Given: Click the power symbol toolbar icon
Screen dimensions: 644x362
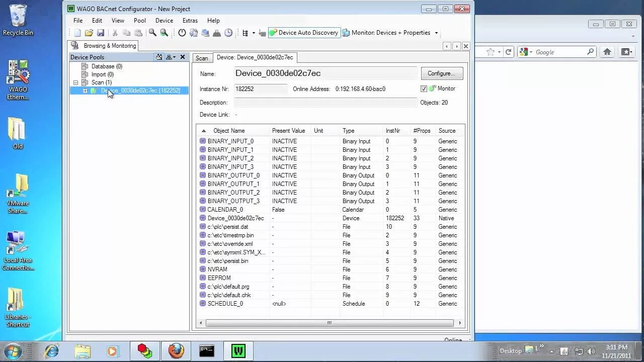Looking at the screenshot, I should tap(182, 33).
